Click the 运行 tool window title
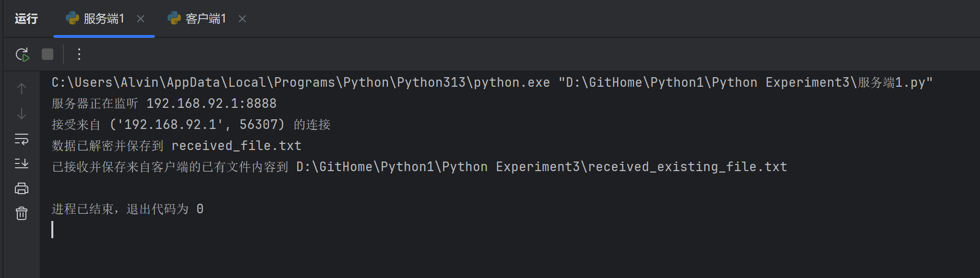This screenshot has height=278, width=980. [26, 19]
